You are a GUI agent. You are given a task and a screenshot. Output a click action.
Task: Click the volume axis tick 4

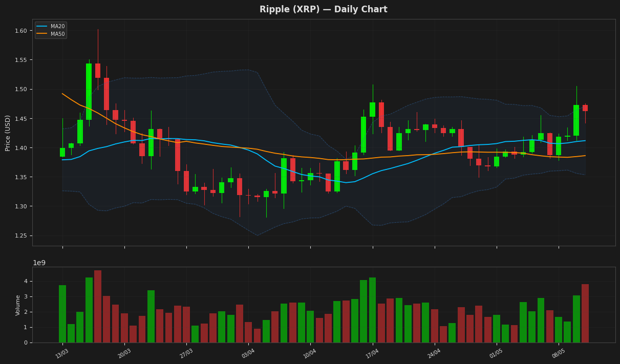click(25, 281)
